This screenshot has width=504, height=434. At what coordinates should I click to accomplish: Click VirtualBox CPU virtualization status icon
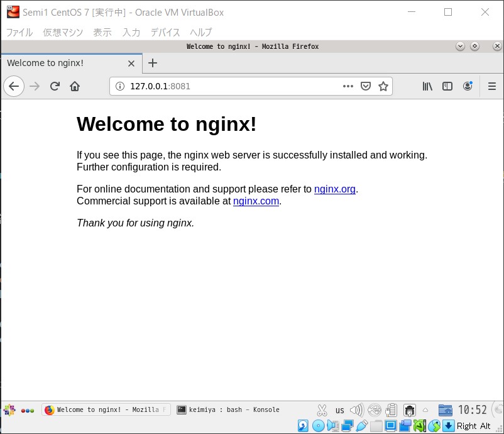coord(419,426)
